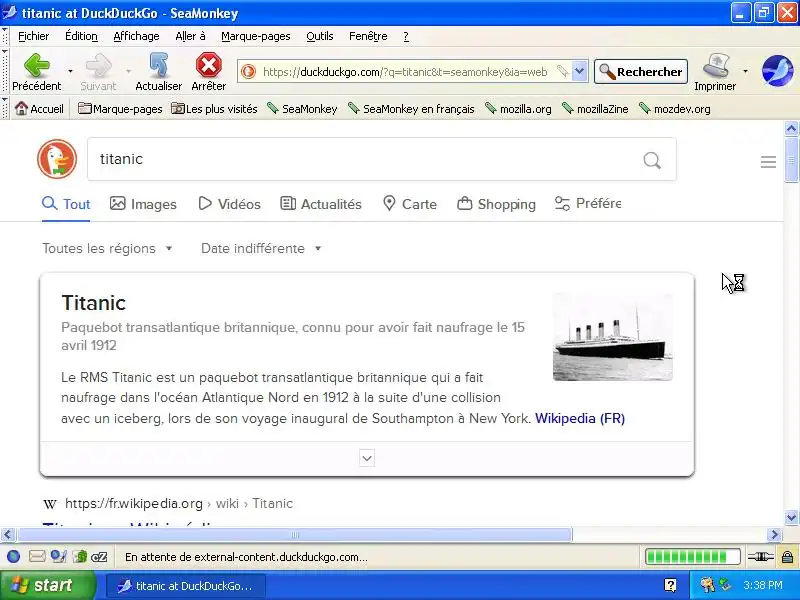Screen dimensions: 800x600
Task: Click the online/offline connection icon
Action: click(x=761, y=557)
